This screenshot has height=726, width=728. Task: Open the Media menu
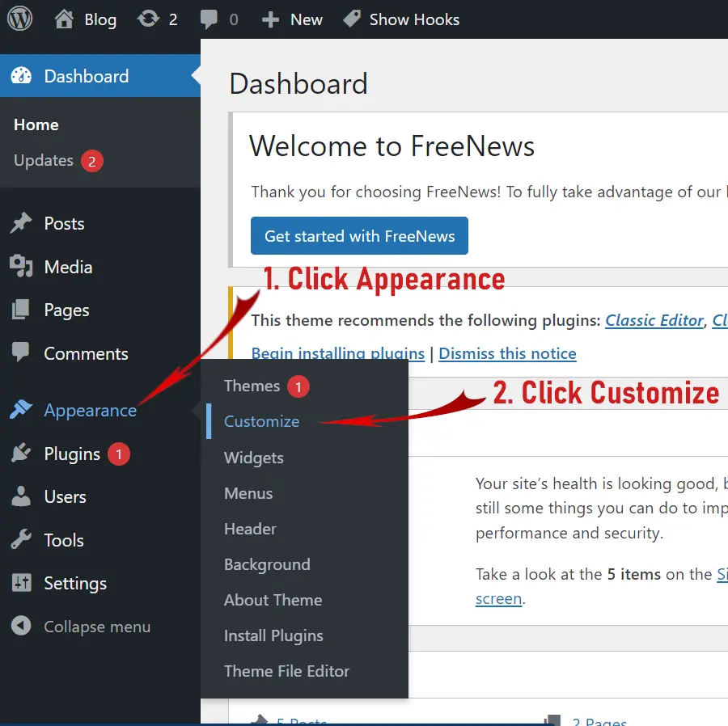[x=68, y=268]
